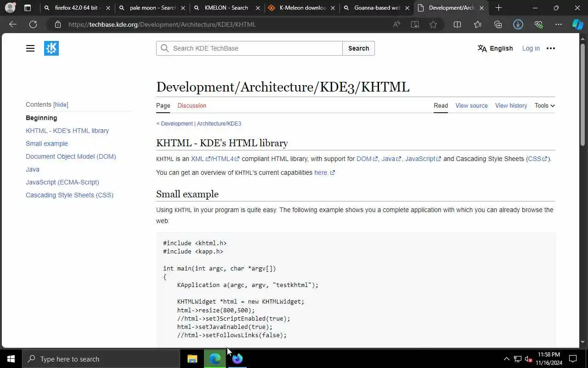588x368 pixels.
Task: Open the English language selector
Action: tap(495, 48)
